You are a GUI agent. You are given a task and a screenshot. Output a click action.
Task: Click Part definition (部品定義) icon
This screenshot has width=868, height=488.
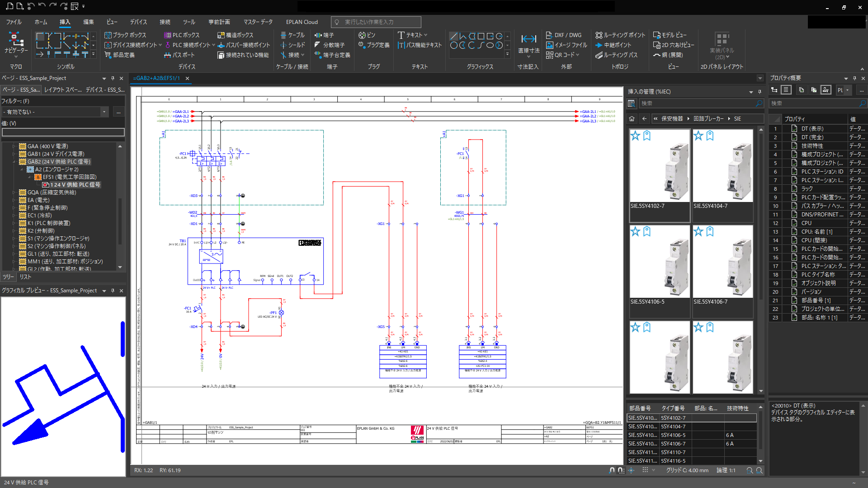tap(108, 55)
